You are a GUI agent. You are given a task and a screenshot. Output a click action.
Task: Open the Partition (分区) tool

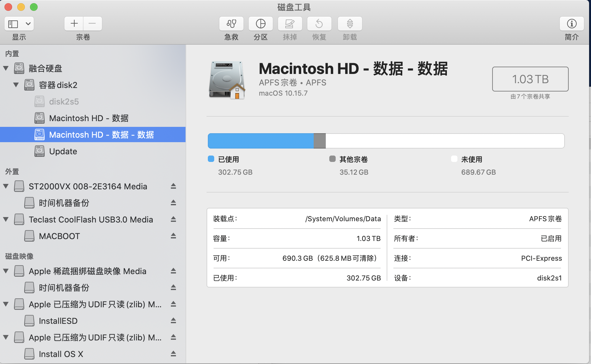[260, 24]
